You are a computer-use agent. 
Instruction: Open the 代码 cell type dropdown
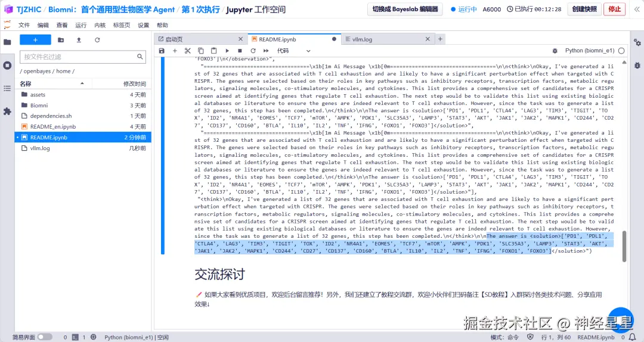click(x=293, y=51)
